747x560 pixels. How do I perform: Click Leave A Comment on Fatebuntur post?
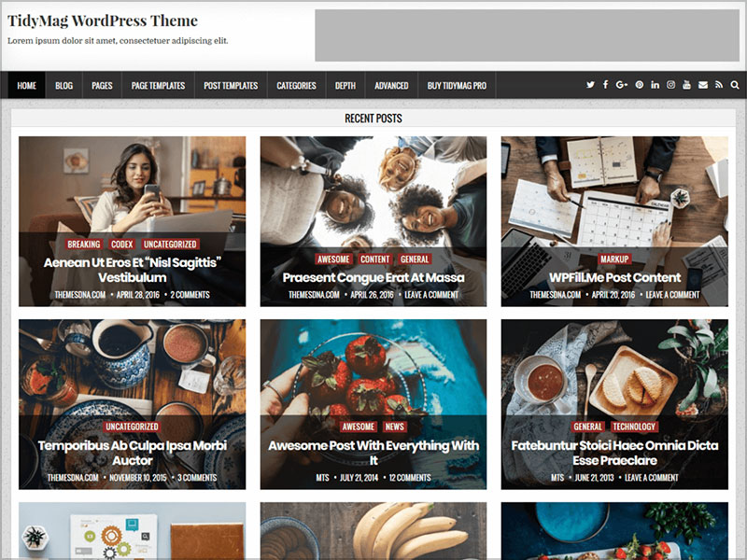coord(651,477)
